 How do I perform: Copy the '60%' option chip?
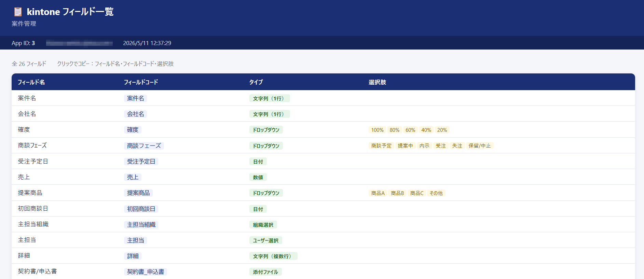tap(410, 130)
